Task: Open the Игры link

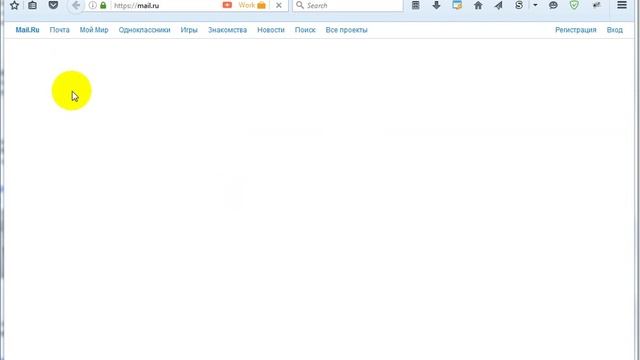Action: pos(189,30)
